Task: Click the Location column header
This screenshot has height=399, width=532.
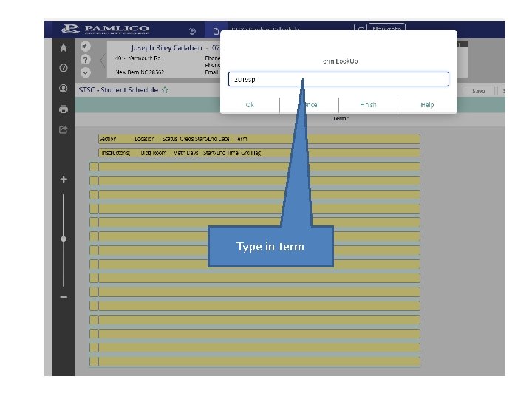Action: tap(145, 139)
